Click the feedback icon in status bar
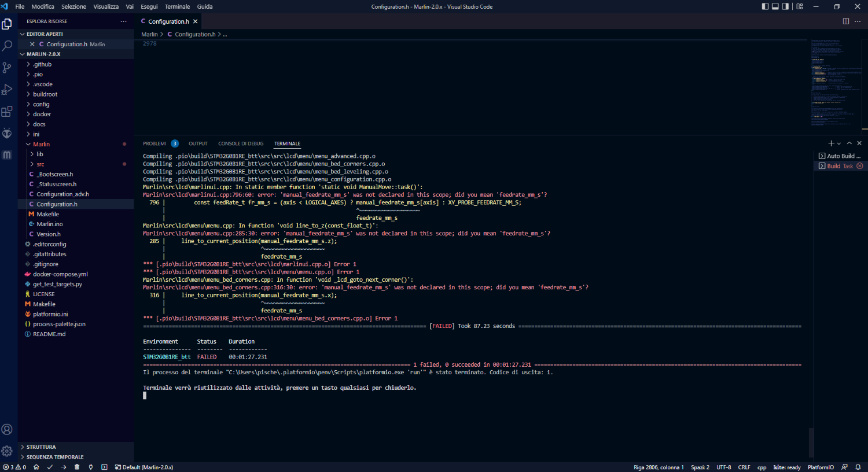 [x=844, y=467]
